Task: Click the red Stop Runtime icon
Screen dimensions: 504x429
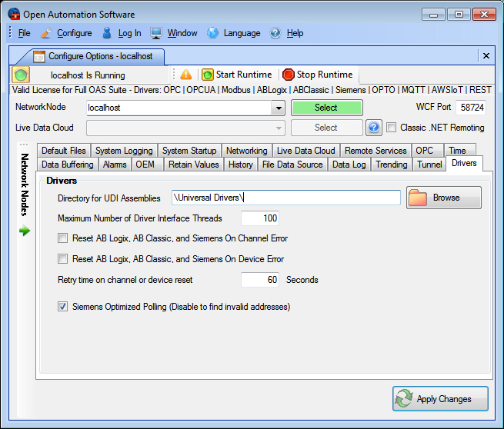Action: point(289,75)
